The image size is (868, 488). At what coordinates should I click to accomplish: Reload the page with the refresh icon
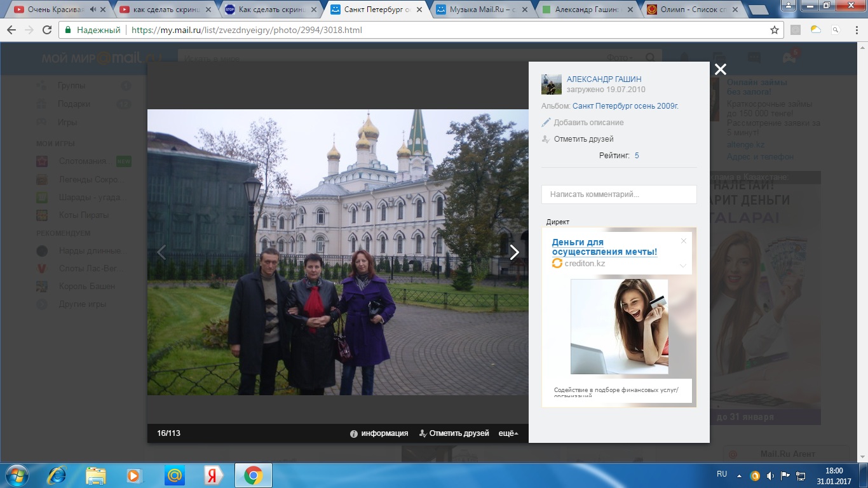click(47, 30)
